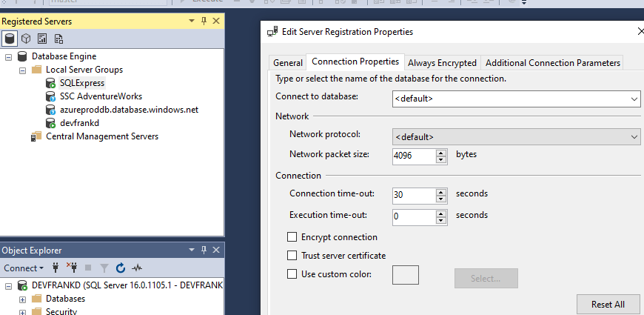Click the Disconnect plug icon
The height and width of the screenshot is (315, 644).
(x=72, y=268)
